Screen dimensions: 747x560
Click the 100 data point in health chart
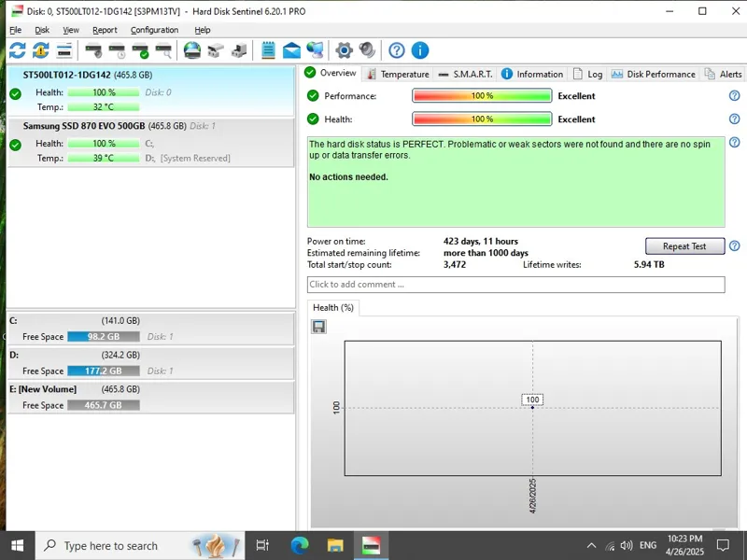(x=532, y=407)
